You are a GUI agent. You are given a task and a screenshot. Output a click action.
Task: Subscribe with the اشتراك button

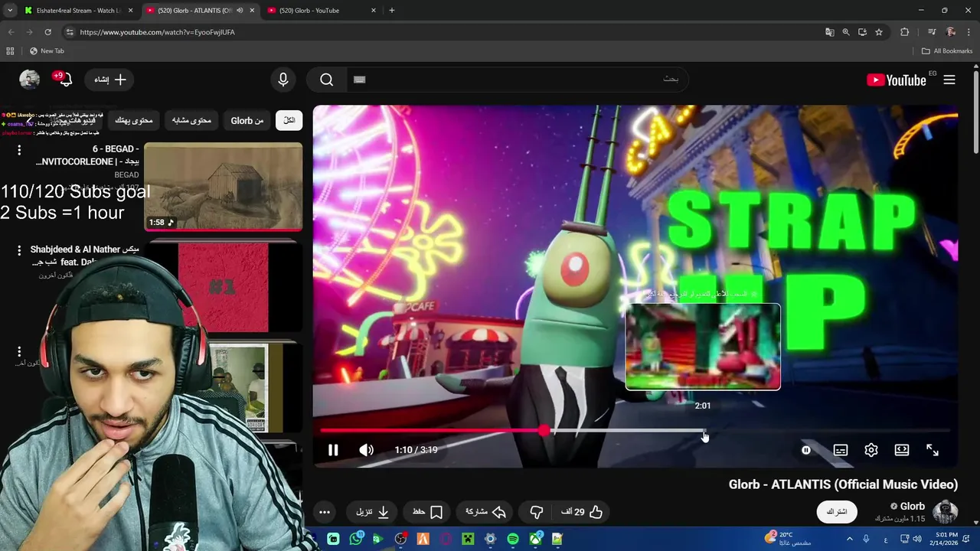pyautogui.click(x=837, y=512)
